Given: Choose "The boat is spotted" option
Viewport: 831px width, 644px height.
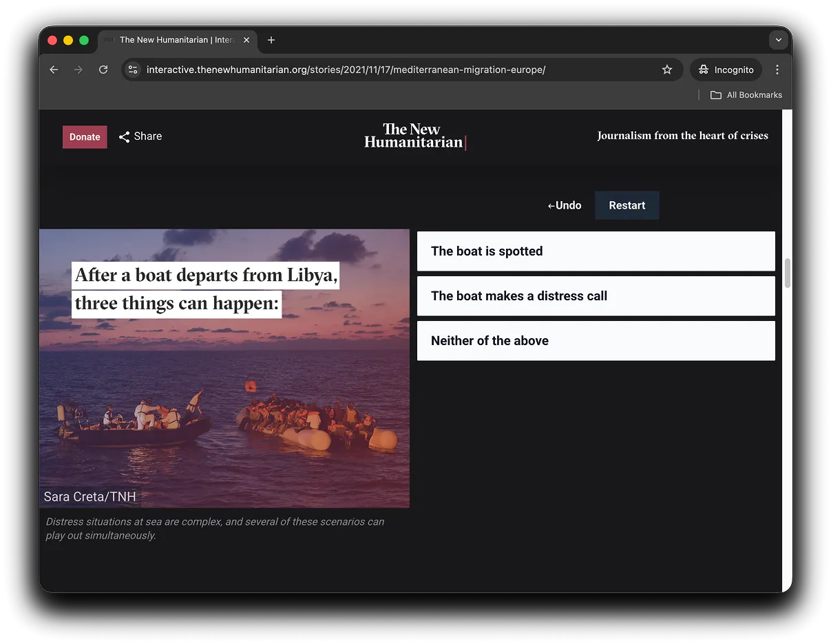Looking at the screenshot, I should (596, 251).
